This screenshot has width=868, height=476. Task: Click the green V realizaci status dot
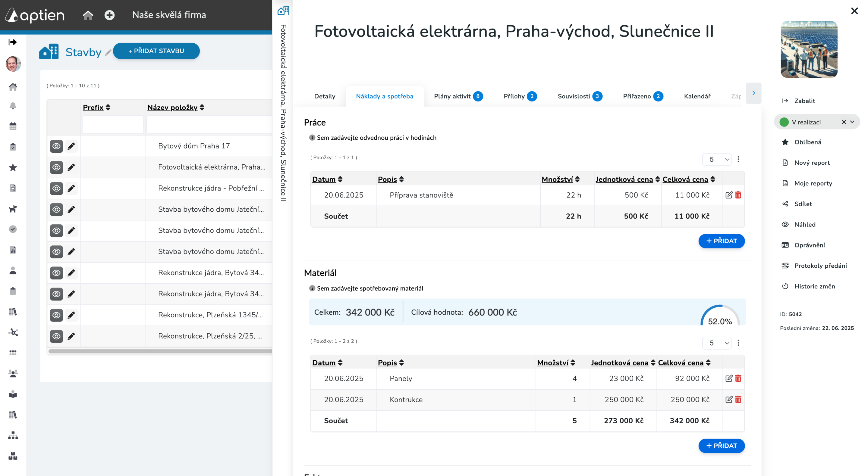pyautogui.click(x=784, y=122)
